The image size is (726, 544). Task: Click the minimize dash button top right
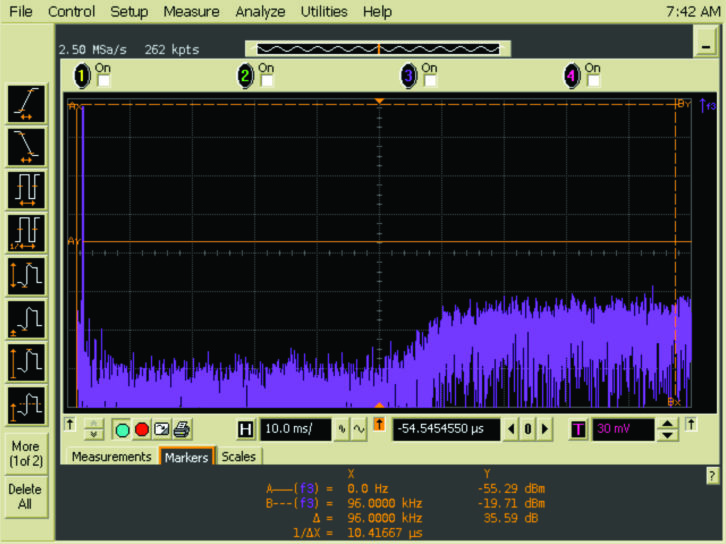(706, 42)
